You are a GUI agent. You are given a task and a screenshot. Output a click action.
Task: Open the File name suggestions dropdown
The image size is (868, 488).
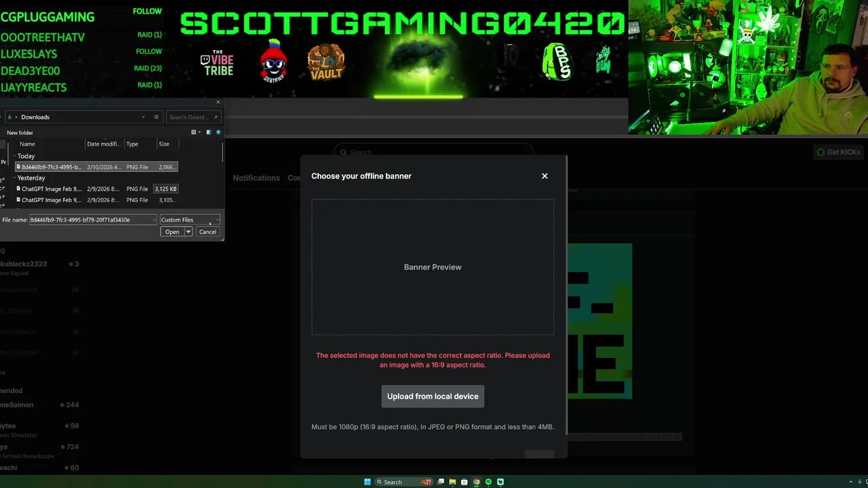tap(154, 220)
